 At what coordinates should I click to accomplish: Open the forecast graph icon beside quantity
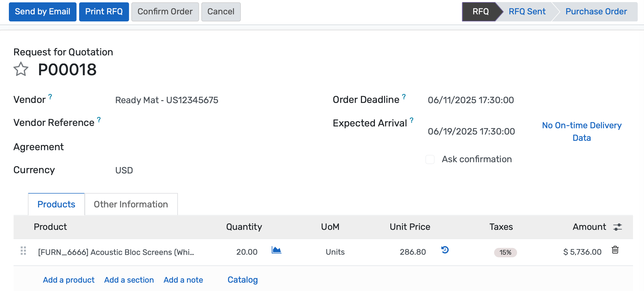pyautogui.click(x=276, y=250)
